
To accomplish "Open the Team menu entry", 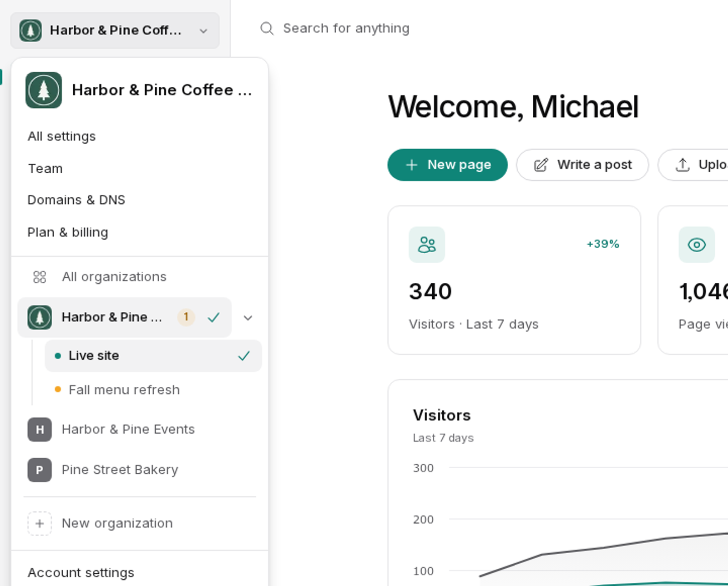I will [45, 169].
